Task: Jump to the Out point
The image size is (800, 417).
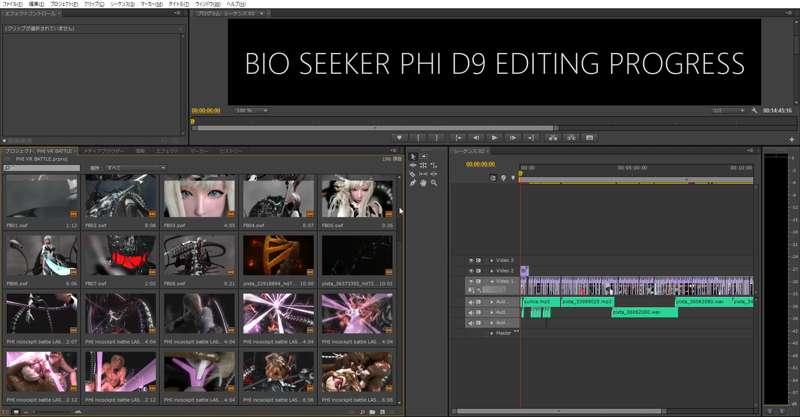Action: click(x=531, y=138)
